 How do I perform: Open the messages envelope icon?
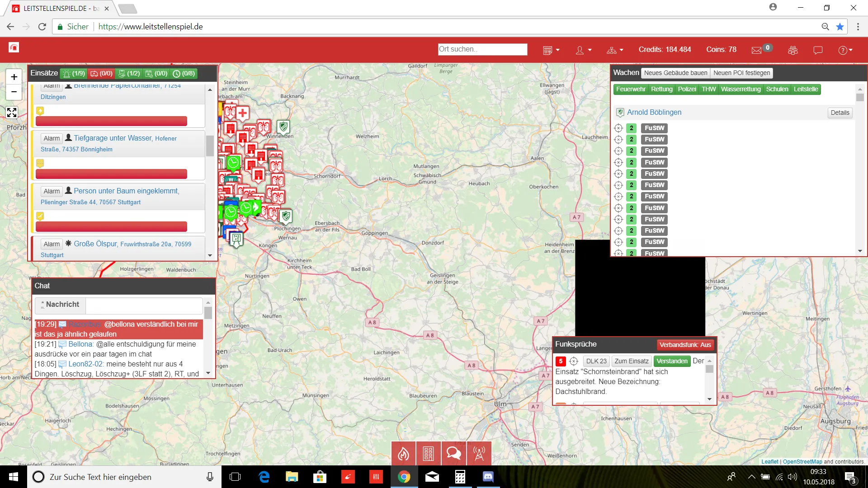point(756,50)
